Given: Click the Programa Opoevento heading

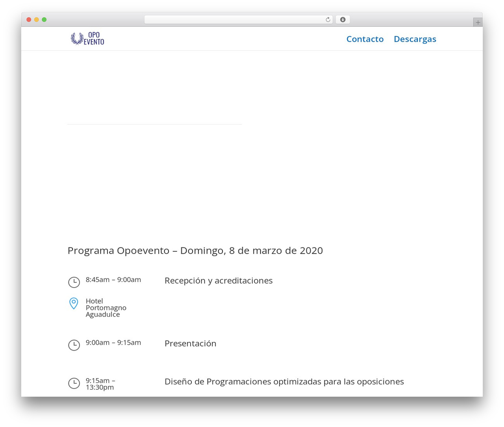Looking at the screenshot, I should click(x=195, y=251).
